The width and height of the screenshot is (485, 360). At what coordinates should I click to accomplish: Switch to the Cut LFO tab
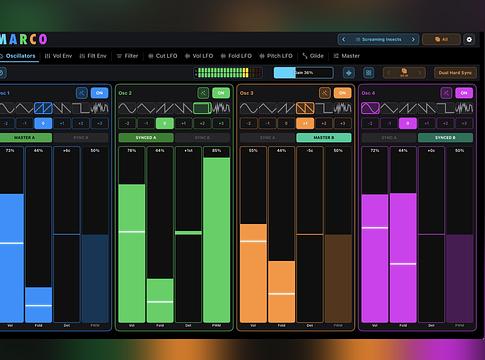[163, 56]
